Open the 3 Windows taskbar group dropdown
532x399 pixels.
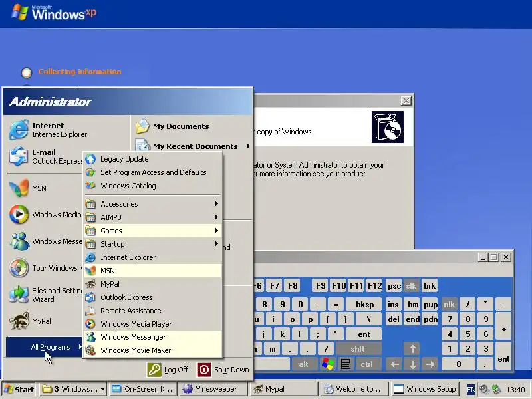point(102,389)
